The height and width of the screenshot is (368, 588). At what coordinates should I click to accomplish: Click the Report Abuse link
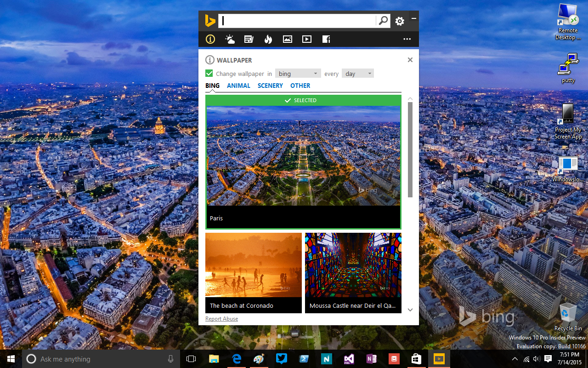[221, 319]
